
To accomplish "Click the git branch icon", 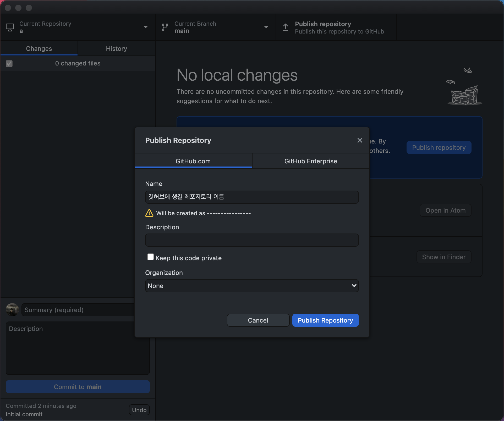I will [x=165, y=27].
